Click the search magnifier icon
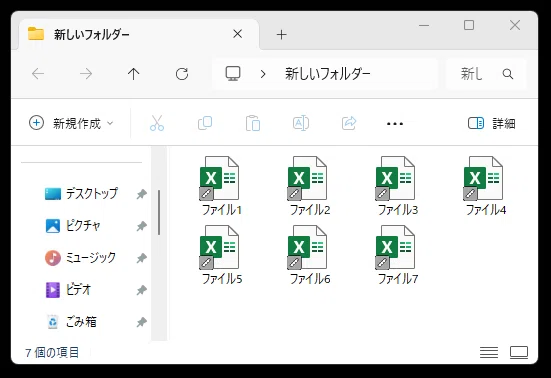Viewport: 551px width, 378px height. (x=507, y=74)
